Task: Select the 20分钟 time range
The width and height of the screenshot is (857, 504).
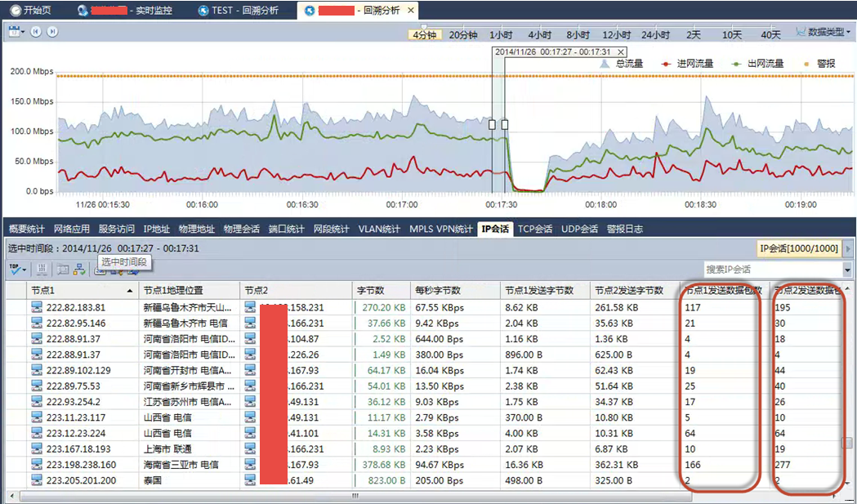Action: coord(463,35)
